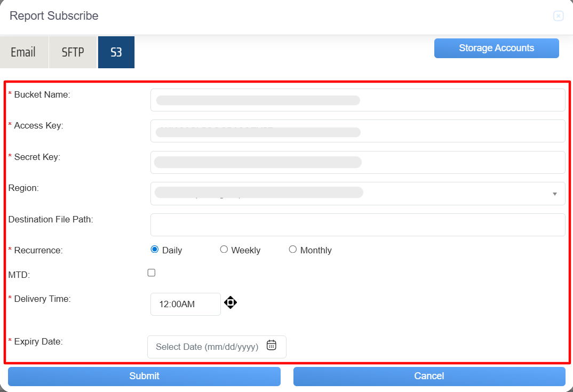The width and height of the screenshot is (573, 392).
Task: Click the Select Date placeholder text
Action: tap(207, 347)
